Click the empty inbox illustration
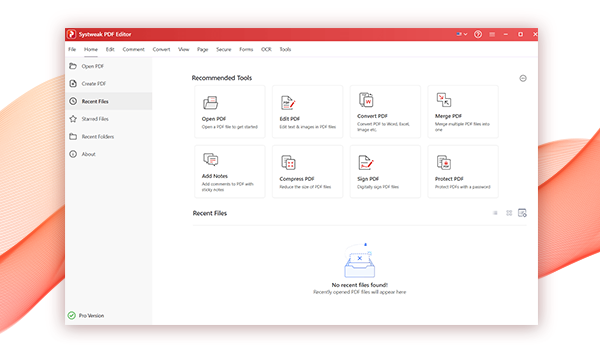Viewport: 600px width, 360px height. [359, 261]
